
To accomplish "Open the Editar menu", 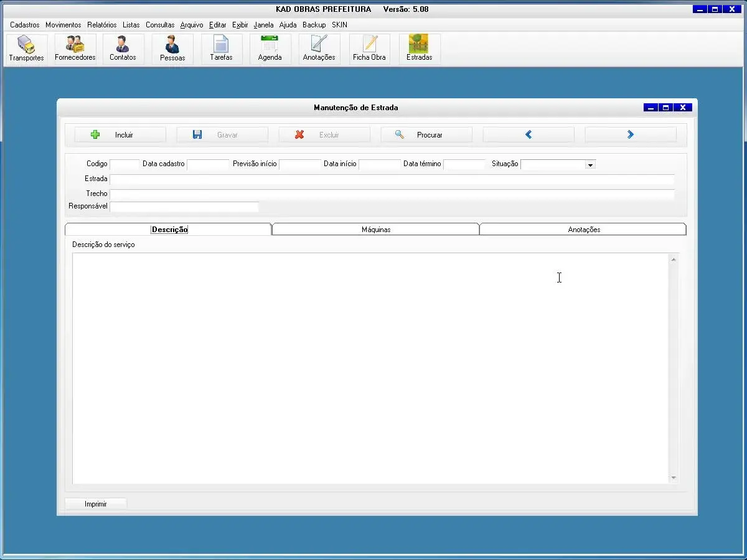I will coord(218,25).
